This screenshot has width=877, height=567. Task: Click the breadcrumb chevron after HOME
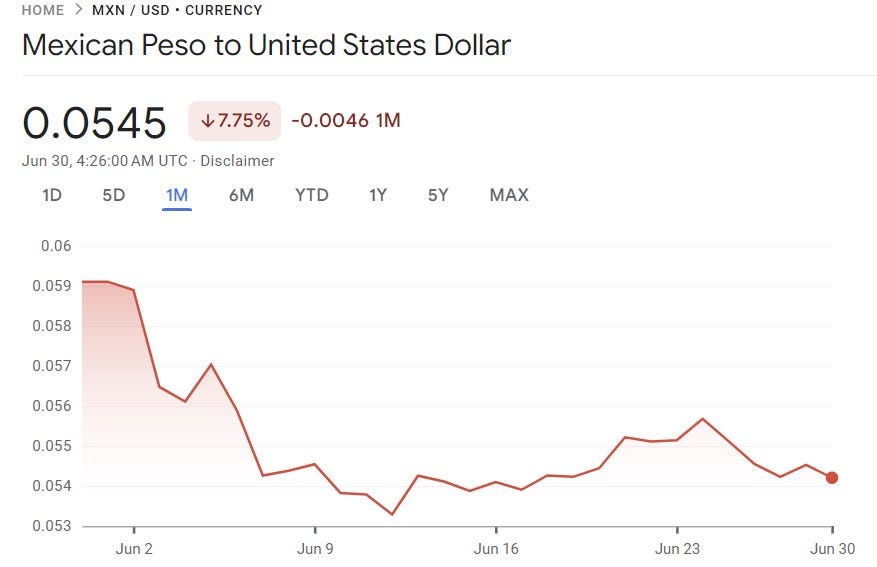[x=78, y=10]
